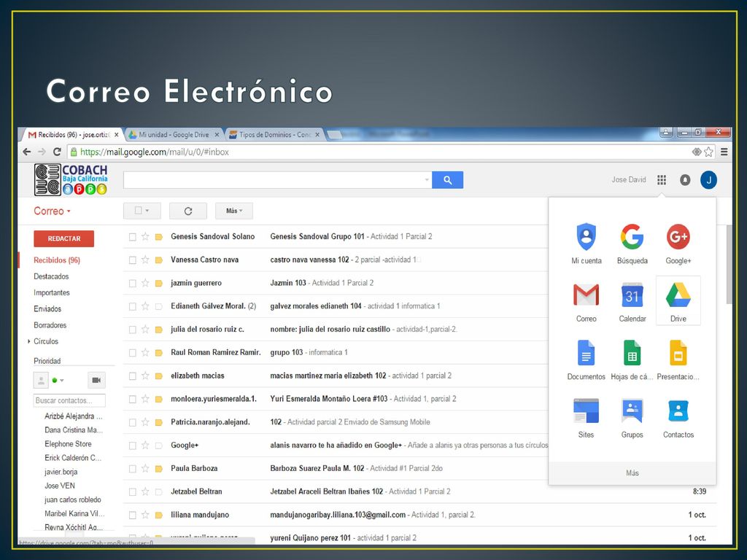Star the Genesis Sandoval Solano email
The width and height of the screenshot is (747, 560).
[145, 237]
